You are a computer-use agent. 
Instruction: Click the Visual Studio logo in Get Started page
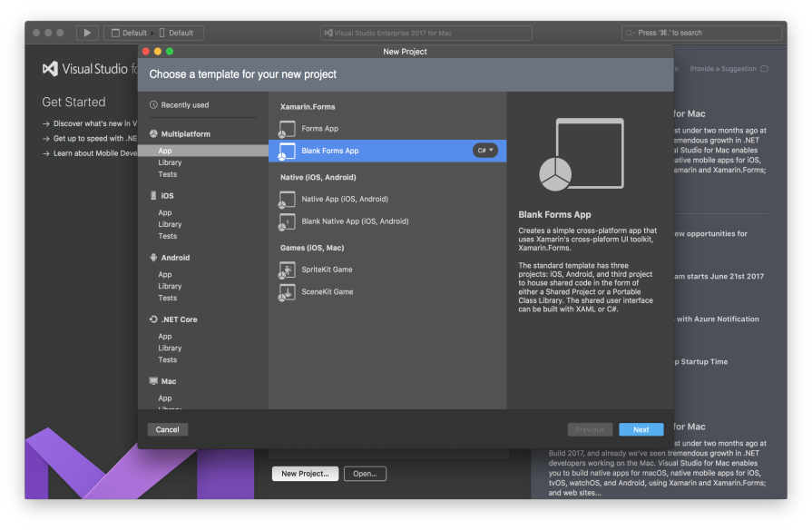tap(50, 69)
